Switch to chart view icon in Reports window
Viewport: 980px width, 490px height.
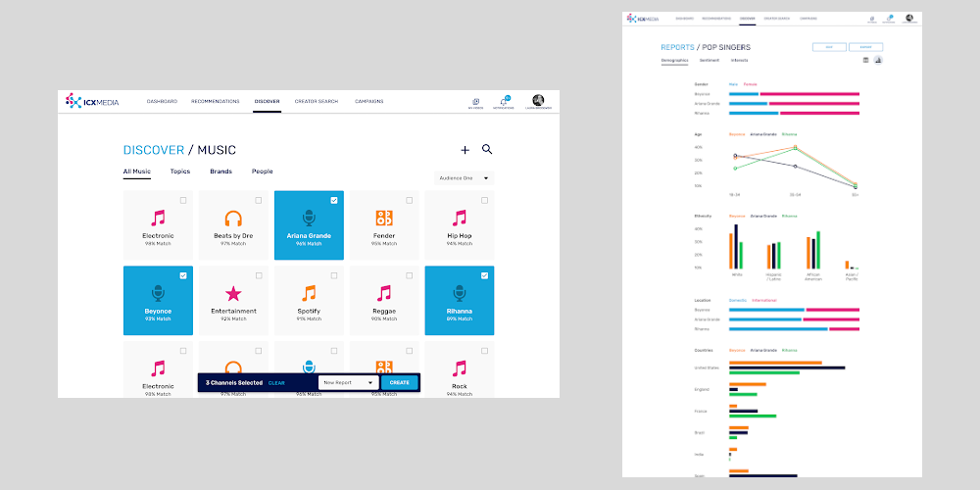point(878,60)
